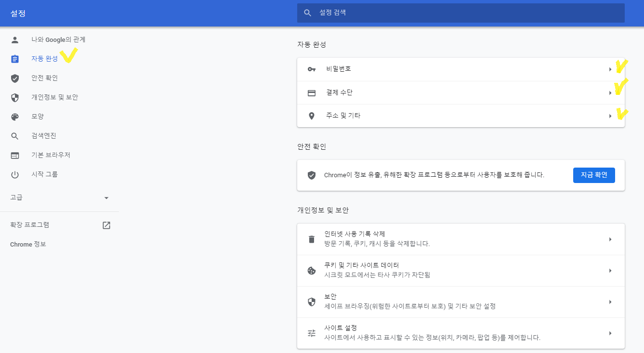Image resolution: width=644 pixels, height=353 pixels.
Task: Click the search magnifier icon in the search bar
Action: [308, 13]
